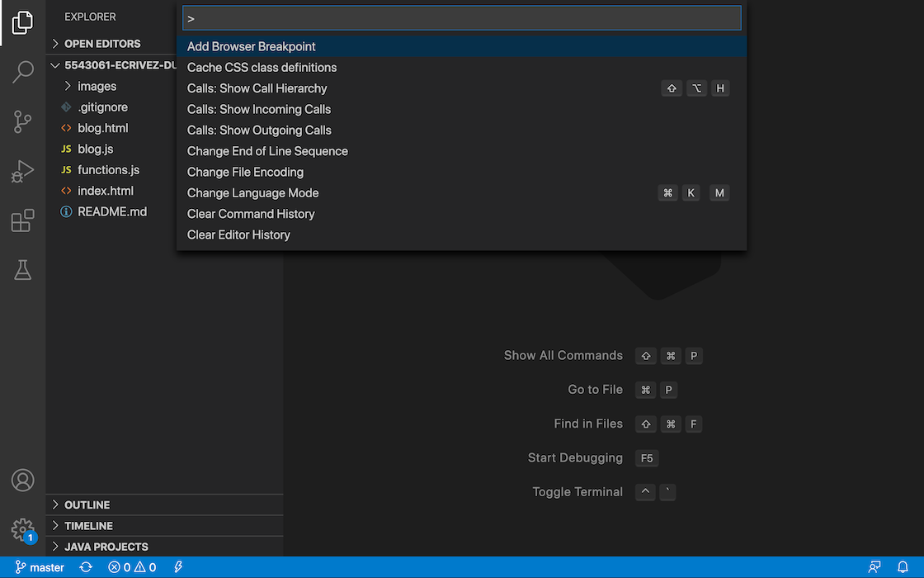The height and width of the screenshot is (578, 924).
Task: Expand the Open Editors section
Action: point(102,44)
